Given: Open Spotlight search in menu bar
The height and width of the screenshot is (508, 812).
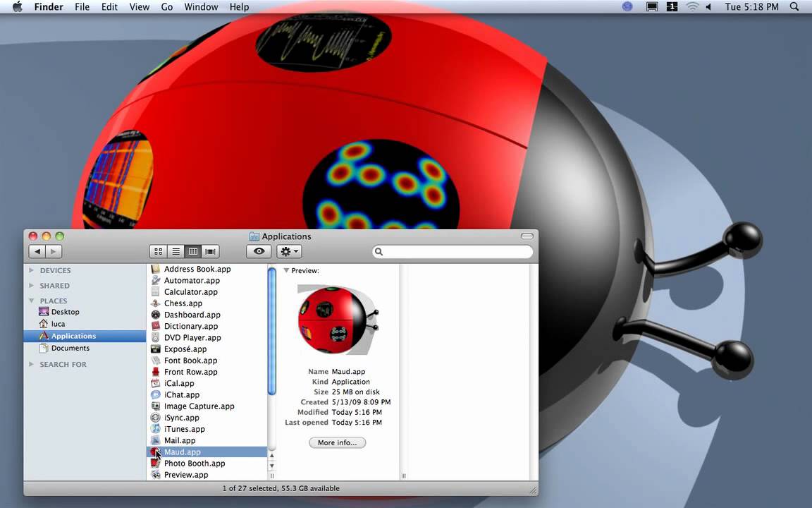Looking at the screenshot, I should click(x=794, y=7).
